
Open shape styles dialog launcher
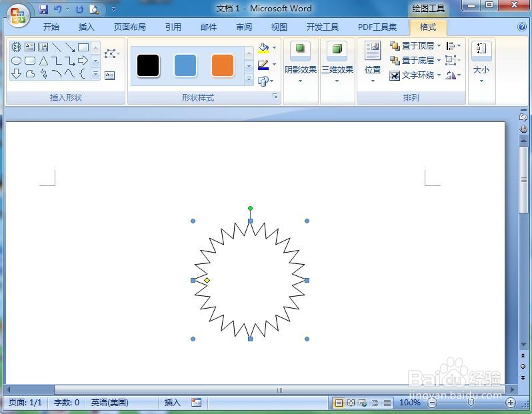click(275, 97)
